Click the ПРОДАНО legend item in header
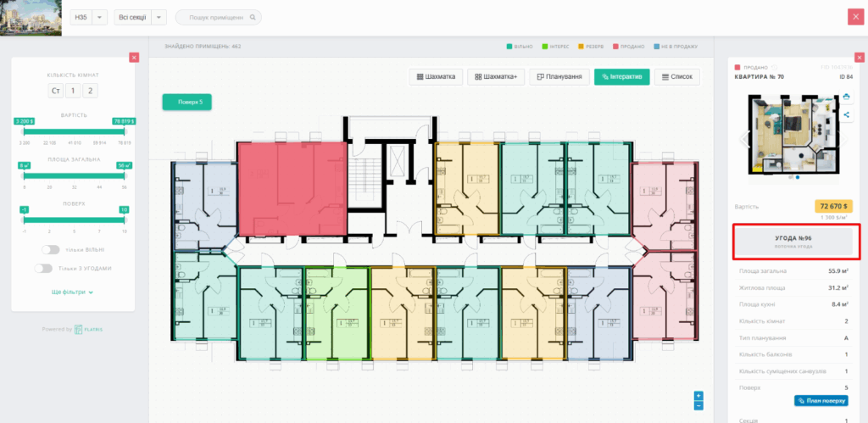Viewport: 868px width, 423px height. (628, 47)
